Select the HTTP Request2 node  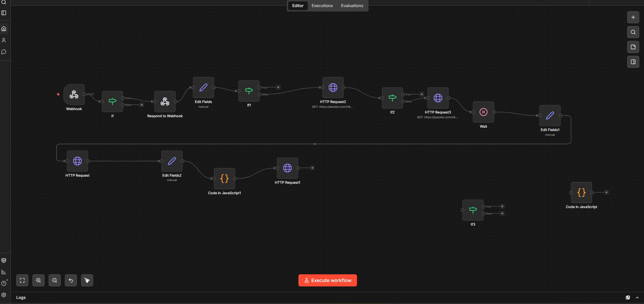[333, 87]
